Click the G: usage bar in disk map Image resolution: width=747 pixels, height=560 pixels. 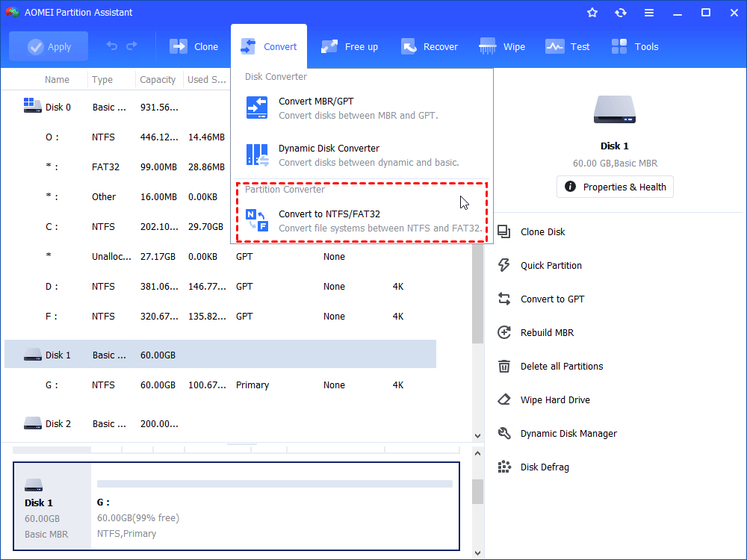[275, 484]
